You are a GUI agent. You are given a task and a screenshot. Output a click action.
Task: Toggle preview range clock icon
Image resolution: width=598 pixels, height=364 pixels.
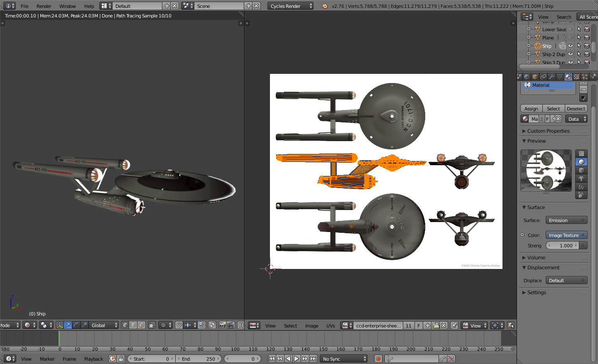pyautogui.click(x=113, y=359)
